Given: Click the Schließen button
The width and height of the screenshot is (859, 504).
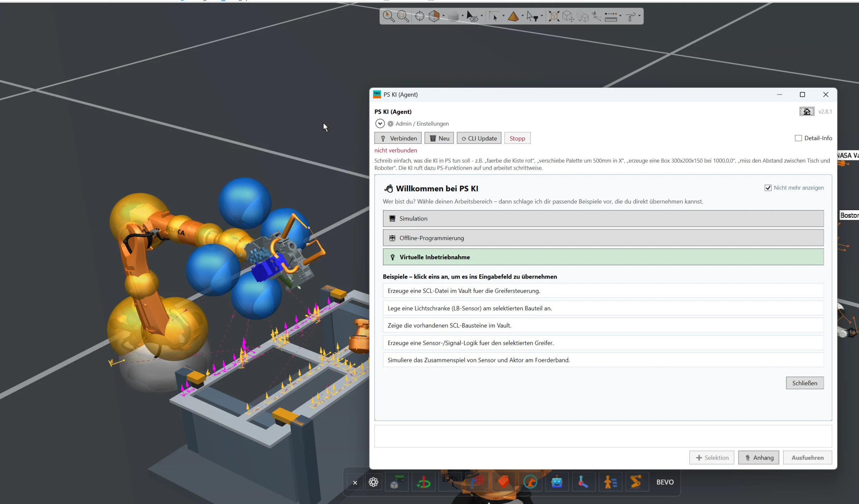Looking at the screenshot, I should click(805, 383).
